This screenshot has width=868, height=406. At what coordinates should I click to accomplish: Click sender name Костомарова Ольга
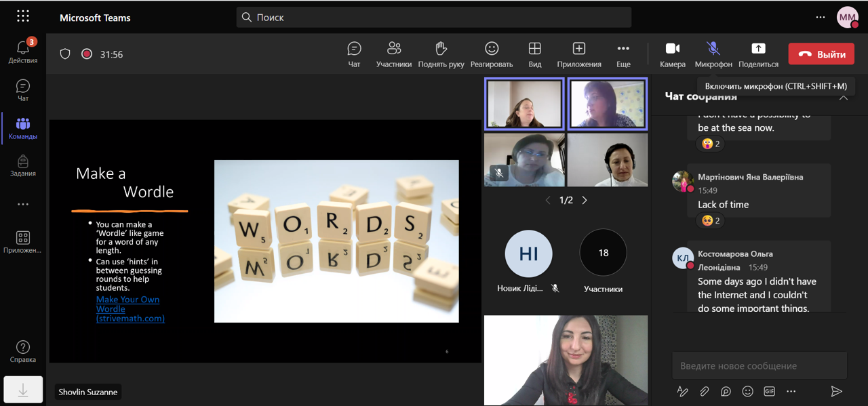(x=736, y=260)
